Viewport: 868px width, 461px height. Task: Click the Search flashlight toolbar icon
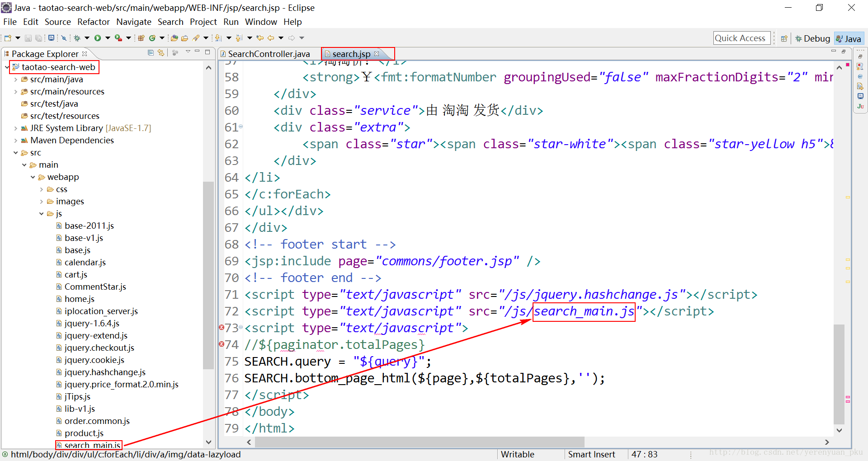196,38
